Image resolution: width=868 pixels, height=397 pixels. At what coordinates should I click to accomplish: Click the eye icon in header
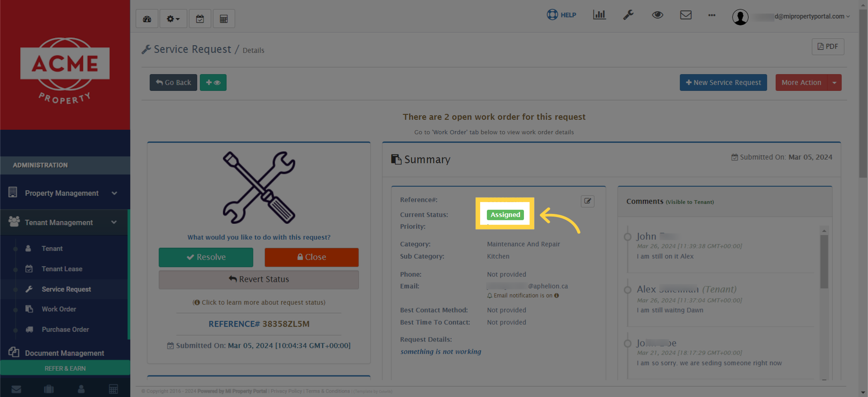pos(657,15)
